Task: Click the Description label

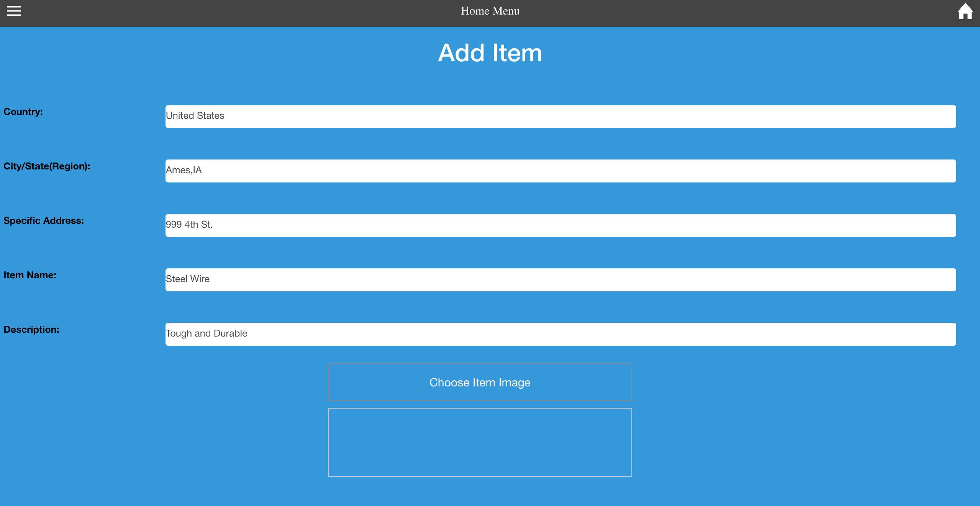Action: click(31, 329)
